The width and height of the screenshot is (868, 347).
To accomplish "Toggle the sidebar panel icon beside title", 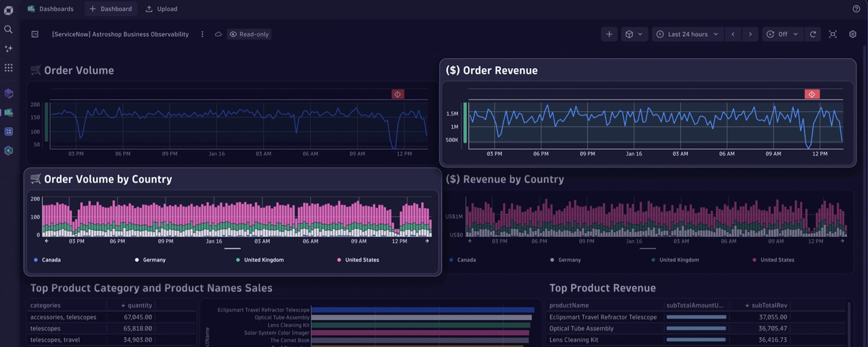I will click(x=35, y=34).
